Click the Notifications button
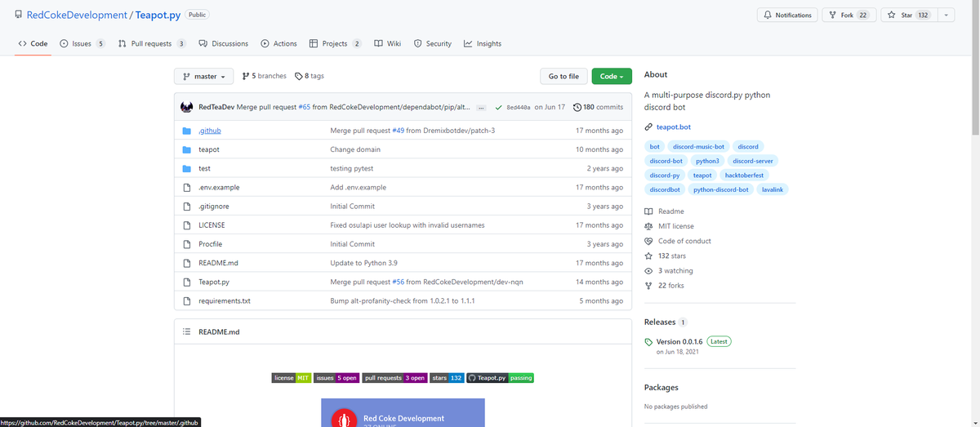The height and width of the screenshot is (427, 980). [x=786, y=15]
